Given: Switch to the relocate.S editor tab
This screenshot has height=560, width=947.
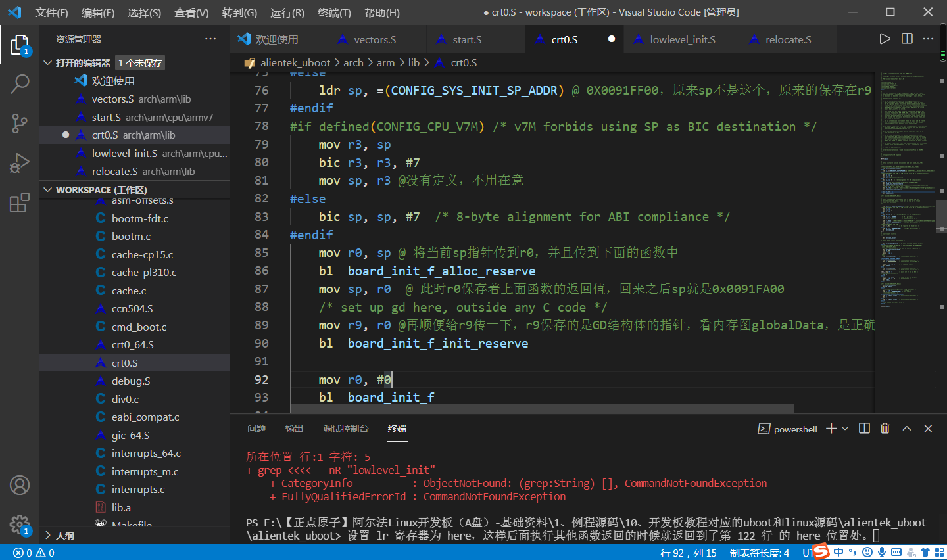Looking at the screenshot, I should click(x=788, y=39).
